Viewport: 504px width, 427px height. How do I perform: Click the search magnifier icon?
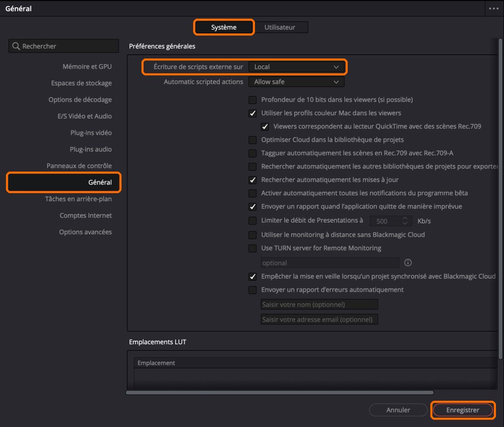pos(16,46)
